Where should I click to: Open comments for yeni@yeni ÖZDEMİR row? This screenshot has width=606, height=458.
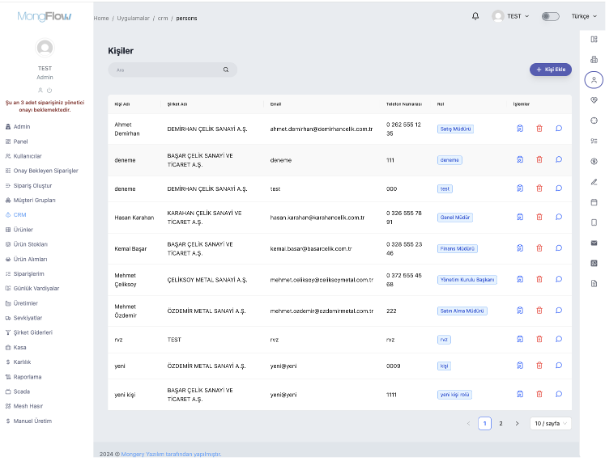pos(558,365)
